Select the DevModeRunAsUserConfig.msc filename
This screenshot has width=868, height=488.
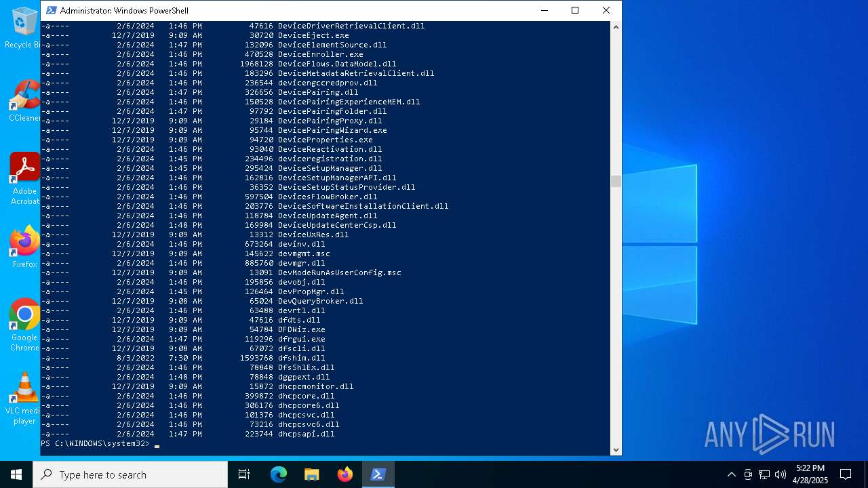click(x=340, y=272)
